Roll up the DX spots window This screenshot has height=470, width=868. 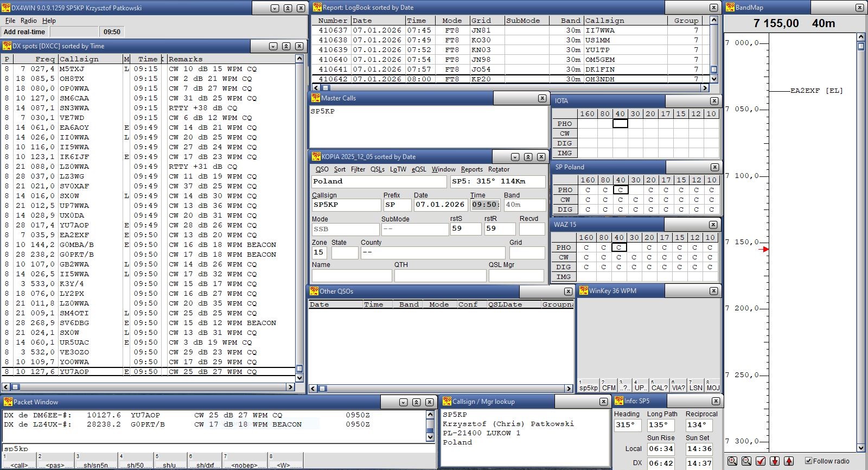(x=286, y=46)
